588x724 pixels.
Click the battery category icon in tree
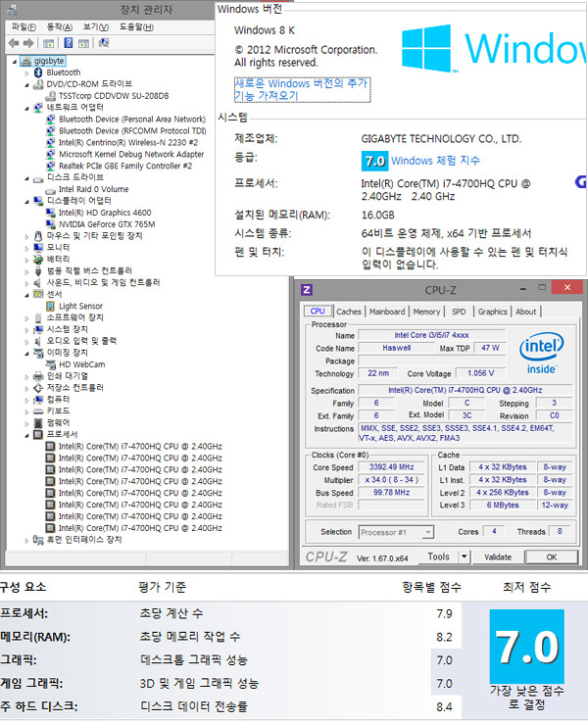pos(38,260)
